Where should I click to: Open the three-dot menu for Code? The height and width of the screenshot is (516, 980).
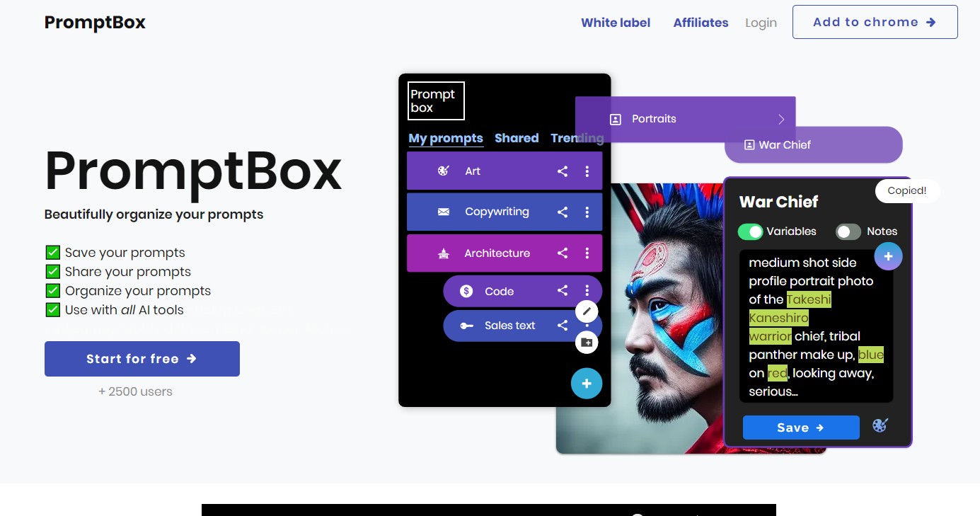click(587, 291)
